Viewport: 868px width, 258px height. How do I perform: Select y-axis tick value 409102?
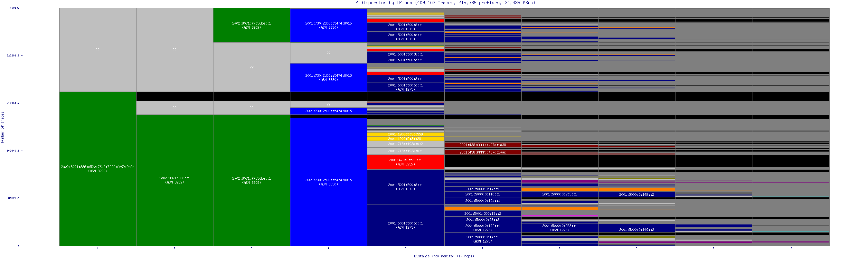point(14,8)
